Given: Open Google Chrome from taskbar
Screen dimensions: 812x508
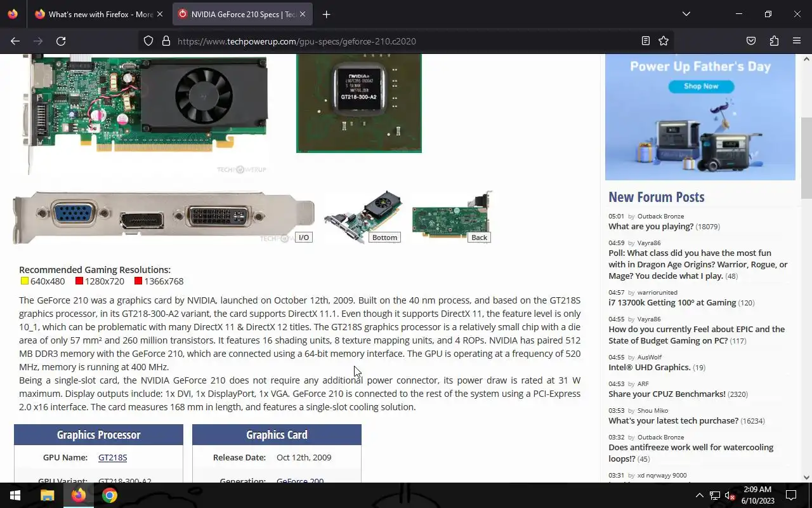Looking at the screenshot, I should [x=110, y=495].
